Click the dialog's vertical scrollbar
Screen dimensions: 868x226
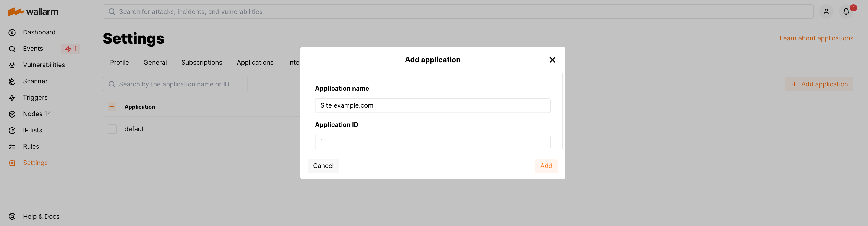[x=562, y=111]
